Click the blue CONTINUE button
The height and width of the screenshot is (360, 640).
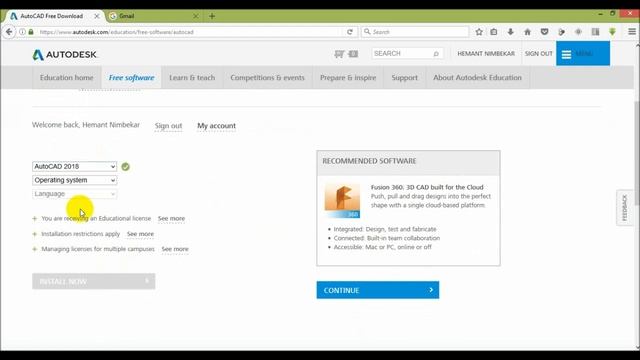(378, 290)
